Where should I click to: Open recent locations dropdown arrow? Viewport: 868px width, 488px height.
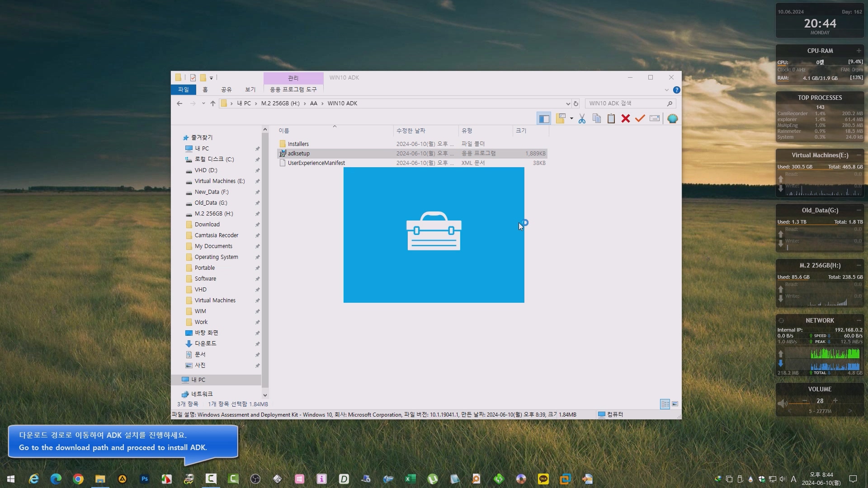[x=203, y=103]
